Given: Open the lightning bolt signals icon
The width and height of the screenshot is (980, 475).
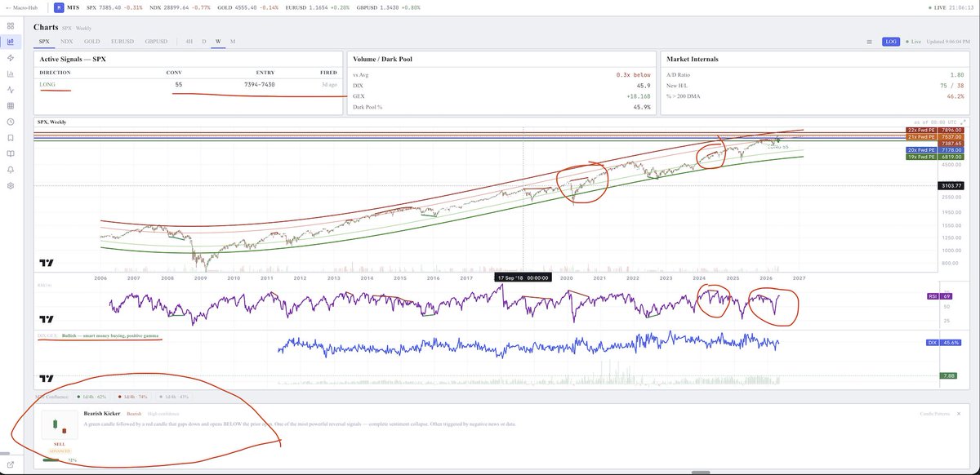Looking at the screenshot, I should [x=10, y=58].
